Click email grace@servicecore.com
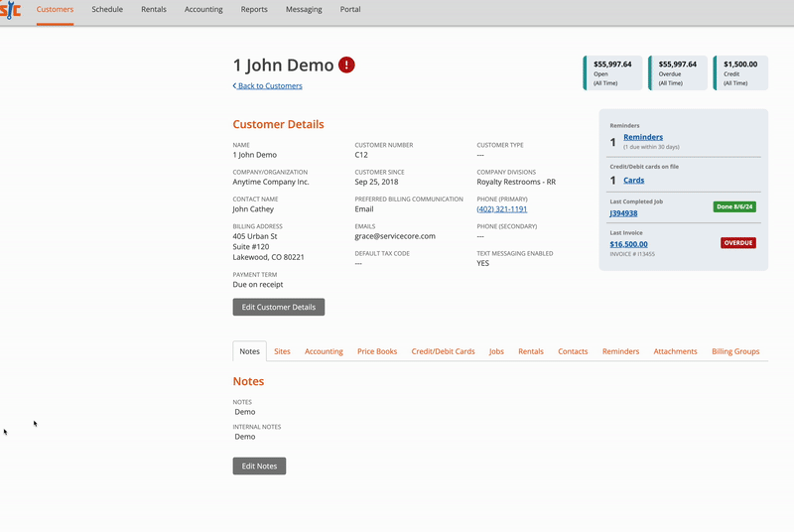The width and height of the screenshot is (794, 532). (x=395, y=236)
